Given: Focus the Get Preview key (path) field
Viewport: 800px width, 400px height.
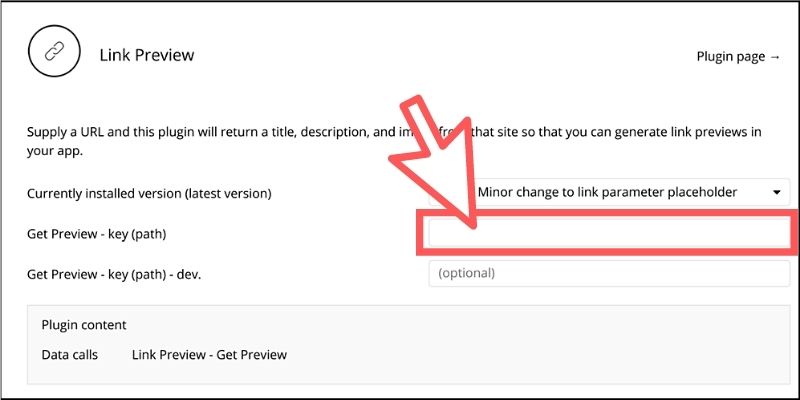Looking at the screenshot, I should pyautogui.click(x=609, y=234).
